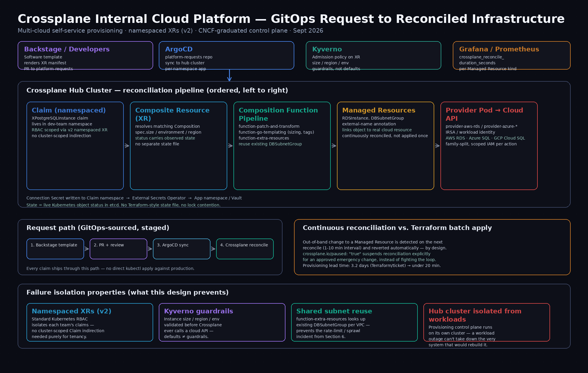Screen dimensions: 588x373
Task: Select the Grafana / Prometheus heading
Action: pos(499,49)
